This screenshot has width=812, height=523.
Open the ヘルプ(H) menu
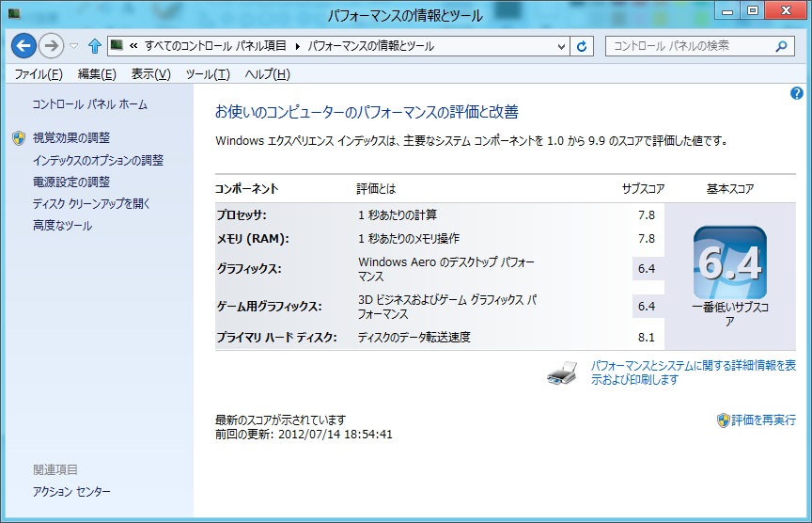tap(267, 74)
